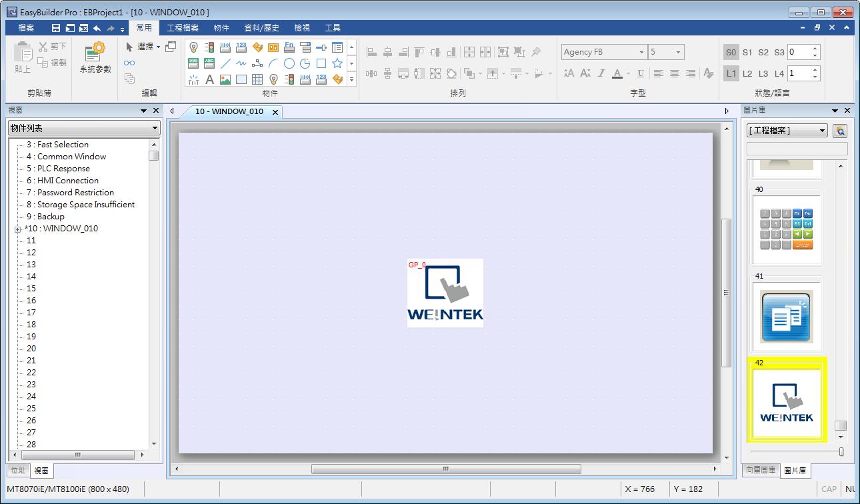Switch to the 位址 tab
Image resolution: width=860 pixels, height=504 pixels.
[x=18, y=470]
